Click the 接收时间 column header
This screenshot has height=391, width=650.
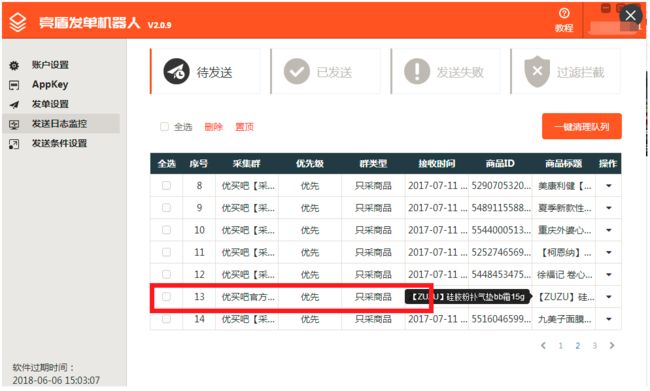[437, 164]
